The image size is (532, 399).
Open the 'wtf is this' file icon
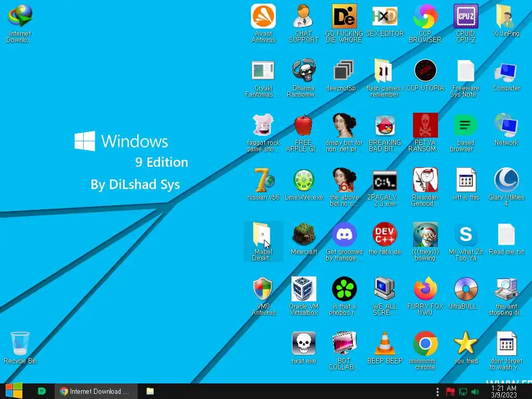(465, 184)
